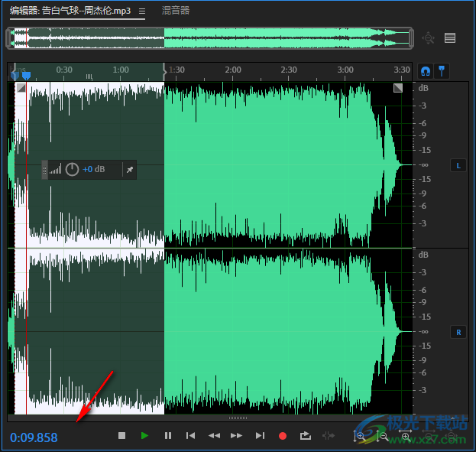476x452 pixels.
Task: Move playhead to previous marker
Action: pyautogui.click(x=191, y=436)
